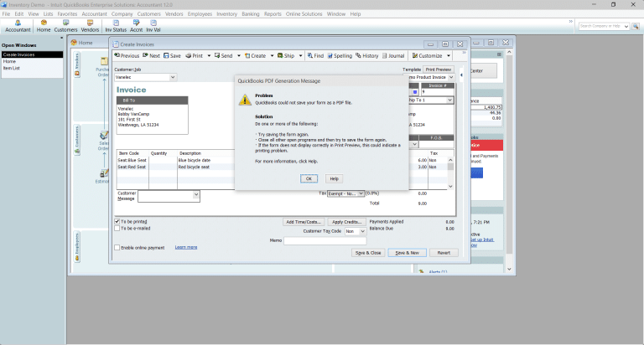Open the Accountant center icon in toolbar
Screen dimensions: 644x345
click(18, 26)
